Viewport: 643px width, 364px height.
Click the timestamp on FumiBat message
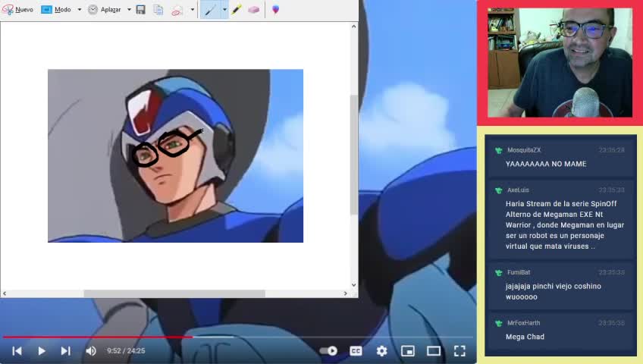tap(611, 272)
